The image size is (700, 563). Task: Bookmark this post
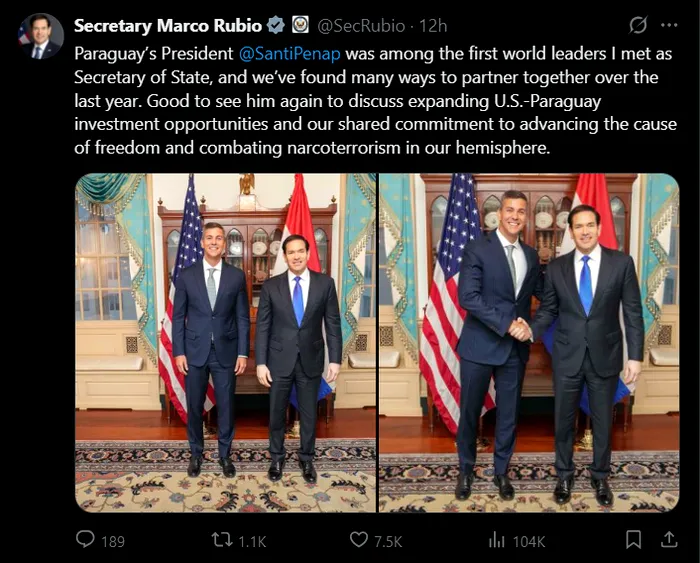click(x=633, y=540)
